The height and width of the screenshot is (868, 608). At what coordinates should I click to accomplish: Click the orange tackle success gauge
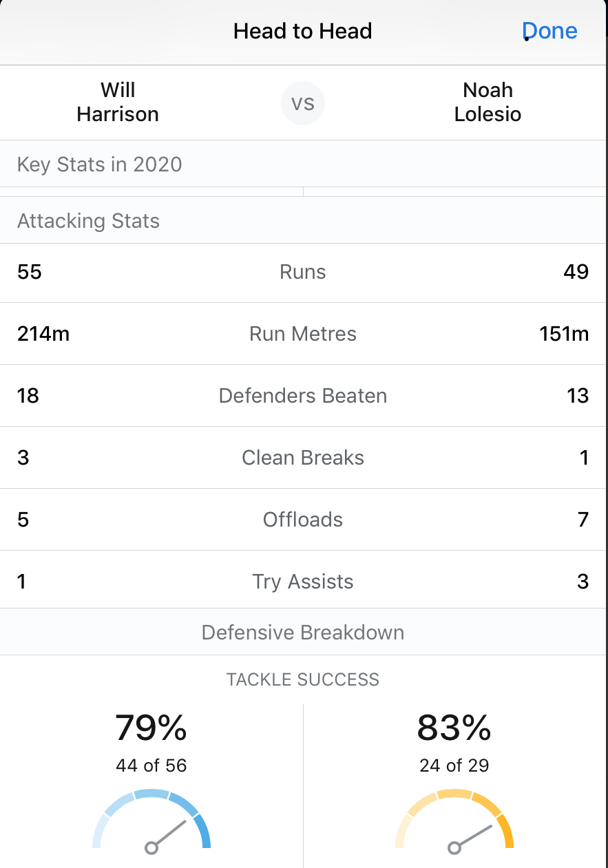tap(454, 821)
